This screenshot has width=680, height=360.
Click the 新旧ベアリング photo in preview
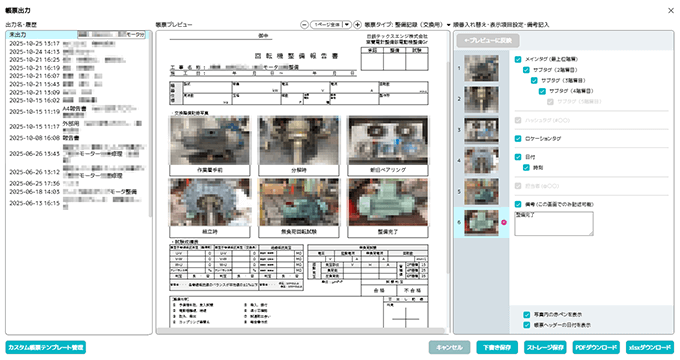pyautogui.click(x=388, y=140)
